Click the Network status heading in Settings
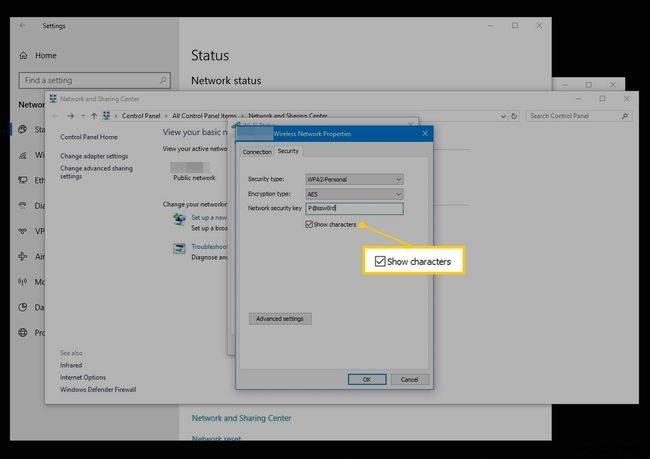Viewport: 650px width, 459px height. [x=226, y=80]
